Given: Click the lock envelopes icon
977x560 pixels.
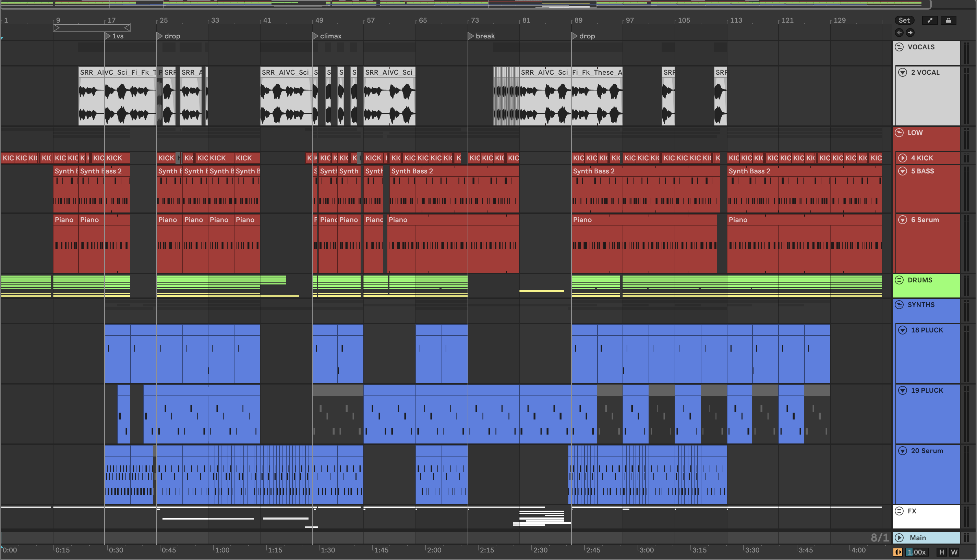Looking at the screenshot, I should click(948, 20).
